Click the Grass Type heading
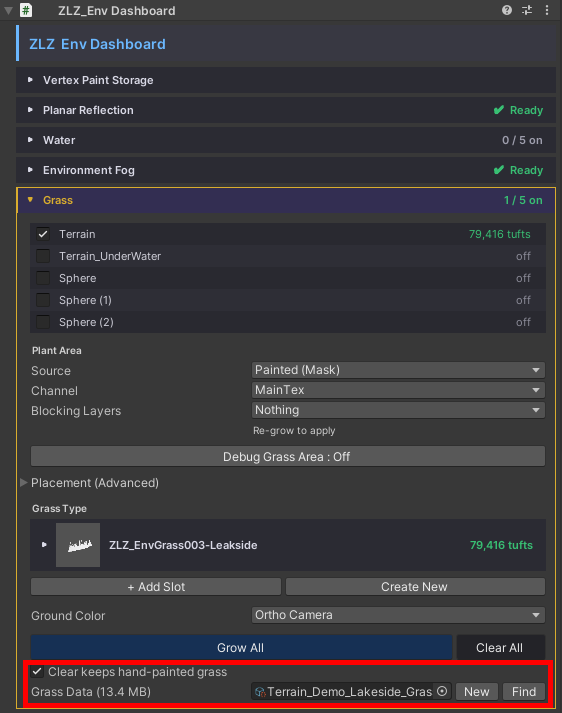The image size is (562, 713). click(59, 508)
